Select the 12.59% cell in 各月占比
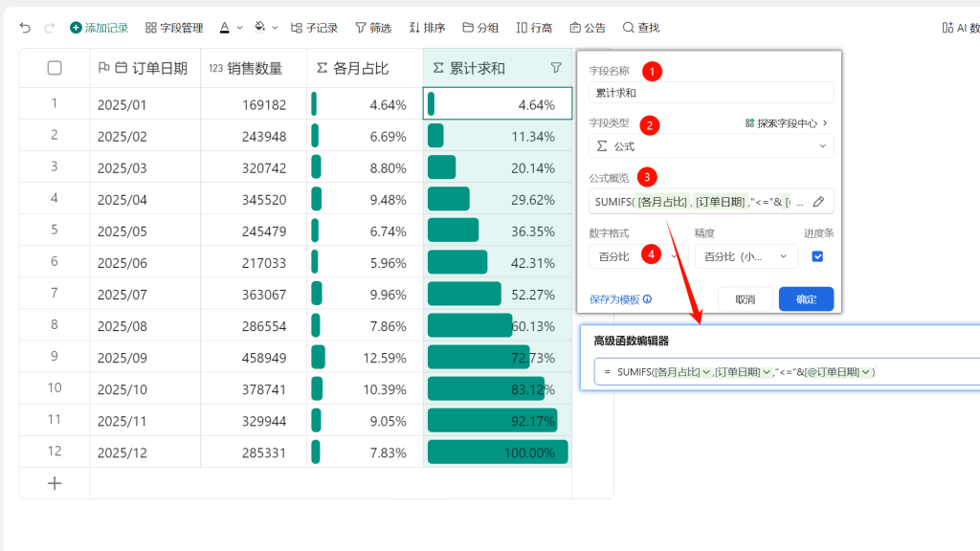Image resolution: width=980 pixels, height=551 pixels. [x=365, y=358]
